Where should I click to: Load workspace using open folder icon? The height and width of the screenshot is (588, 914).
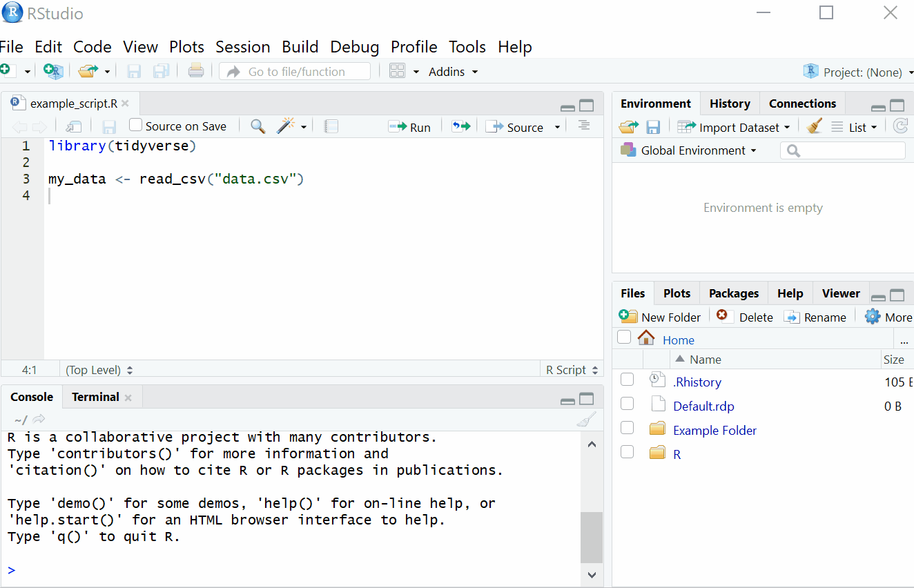(x=628, y=127)
